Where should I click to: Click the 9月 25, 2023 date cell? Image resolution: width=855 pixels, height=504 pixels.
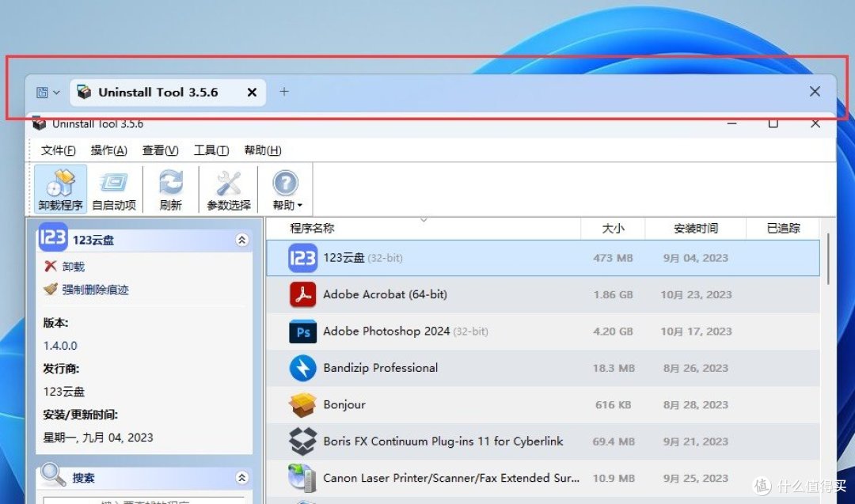tap(696, 479)
